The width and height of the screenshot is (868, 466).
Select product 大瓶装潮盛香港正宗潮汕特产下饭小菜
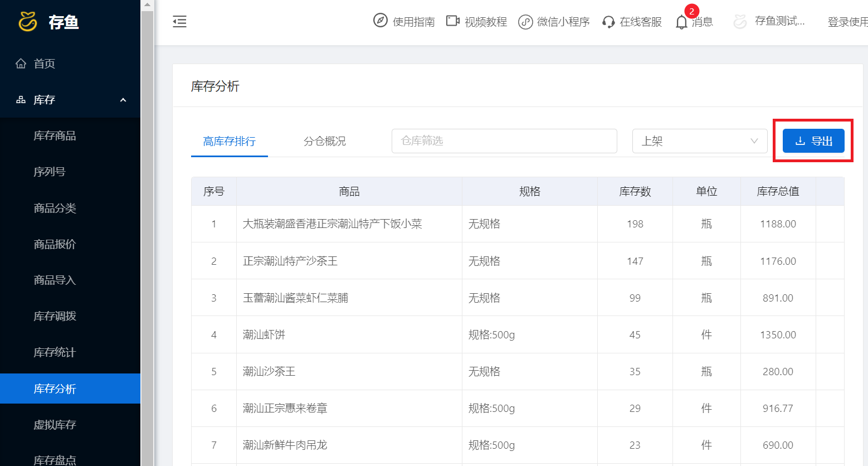point(333,224)
